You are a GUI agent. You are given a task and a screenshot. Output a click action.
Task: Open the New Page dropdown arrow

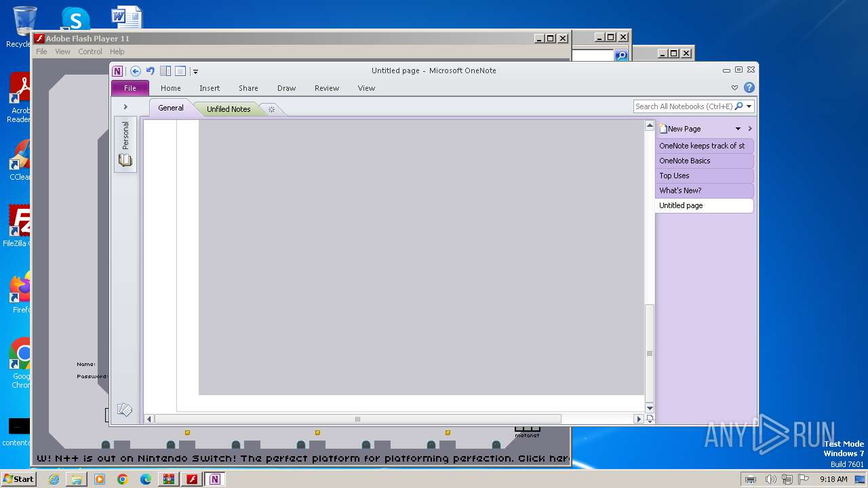pyautogui.click(x=738, y=129)
